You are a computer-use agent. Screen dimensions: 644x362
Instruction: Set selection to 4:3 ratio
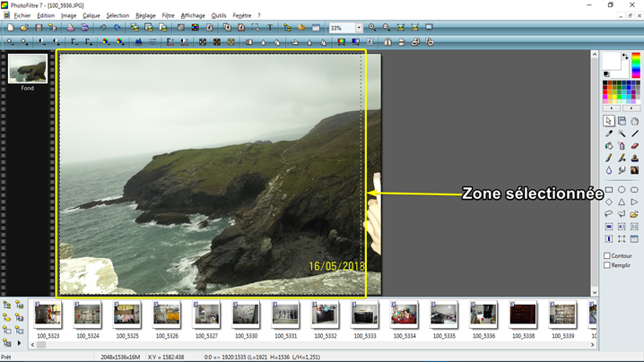(x=622, y=227)
